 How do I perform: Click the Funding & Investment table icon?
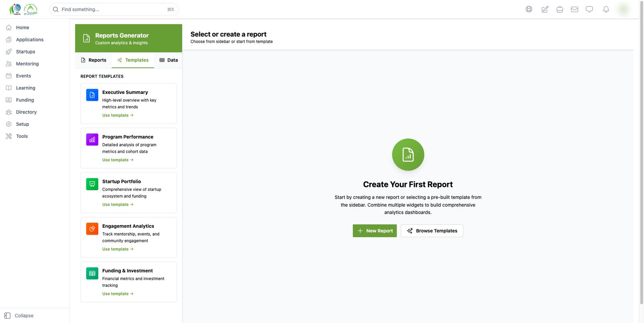tap(92, 273)
